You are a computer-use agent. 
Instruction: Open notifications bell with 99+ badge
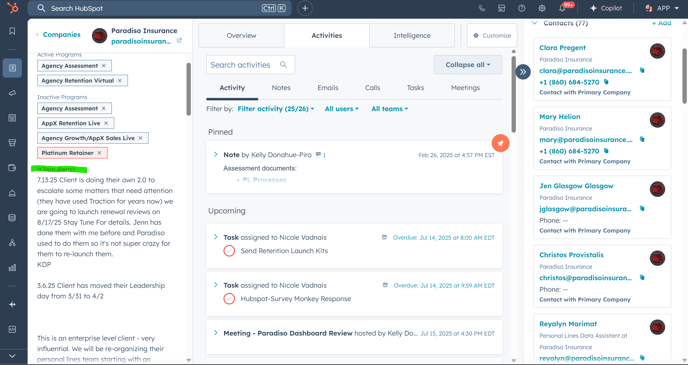click(563, 8)
